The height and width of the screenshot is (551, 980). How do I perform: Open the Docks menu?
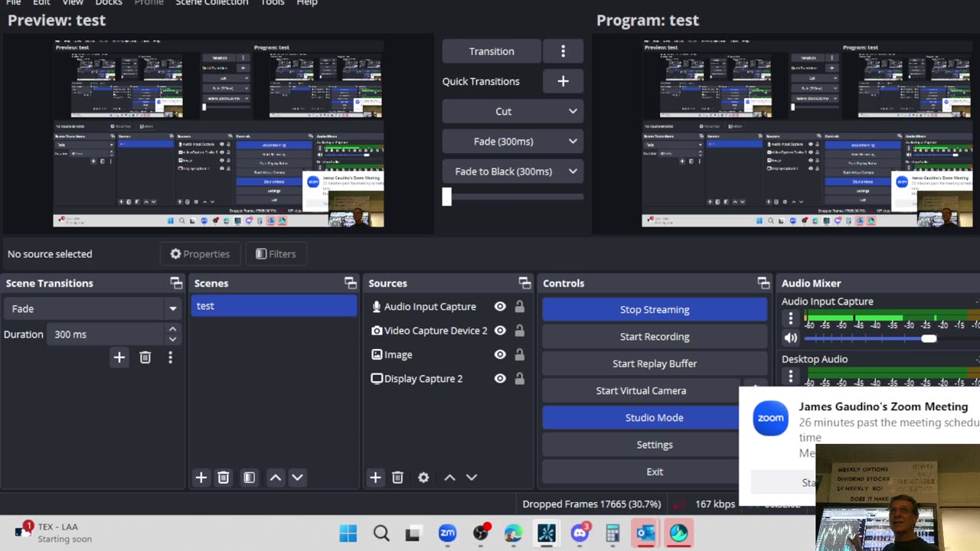[x=108, y=3]
